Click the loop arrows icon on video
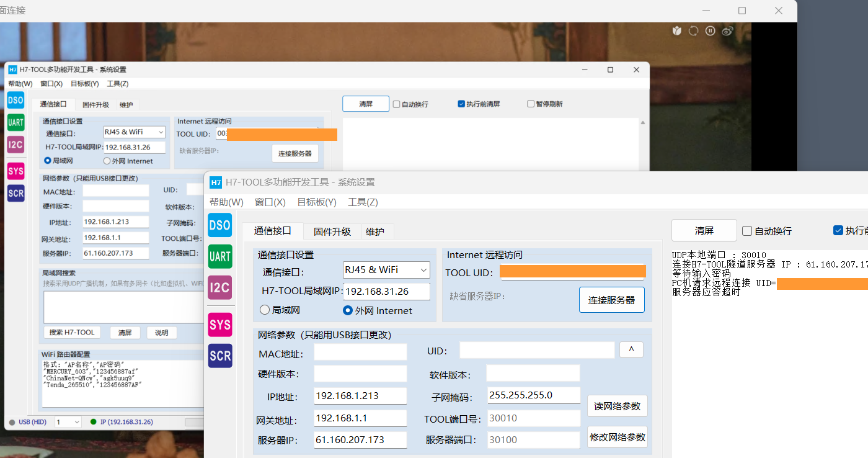The width and height of the screenshot is (868, 458). pos(694,31)
